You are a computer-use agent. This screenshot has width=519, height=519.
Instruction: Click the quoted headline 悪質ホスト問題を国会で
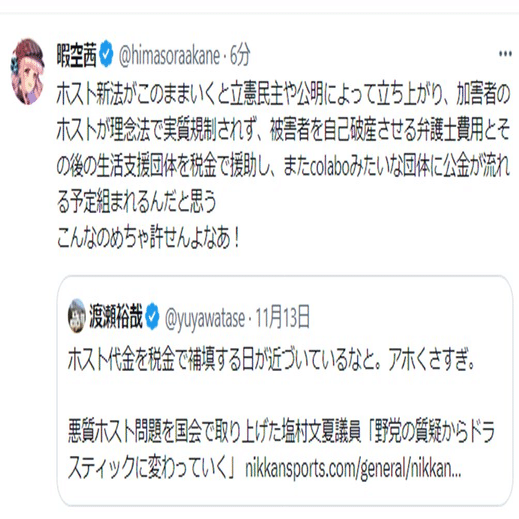282,432
